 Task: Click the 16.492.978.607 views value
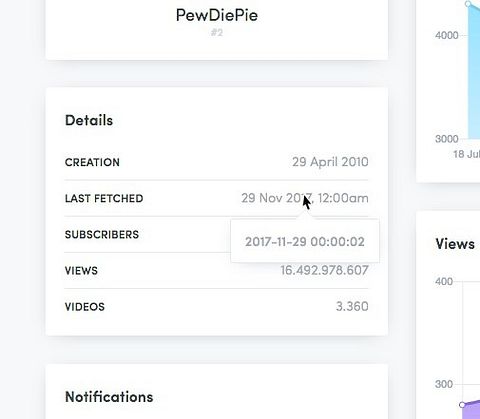[324, 270]
